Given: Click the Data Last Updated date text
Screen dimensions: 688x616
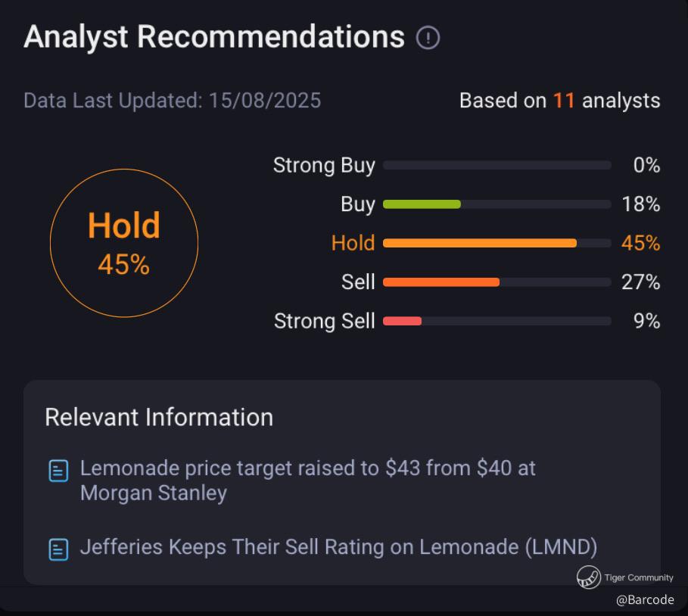Looking at the screenshot, I should [x=172, y=101].
